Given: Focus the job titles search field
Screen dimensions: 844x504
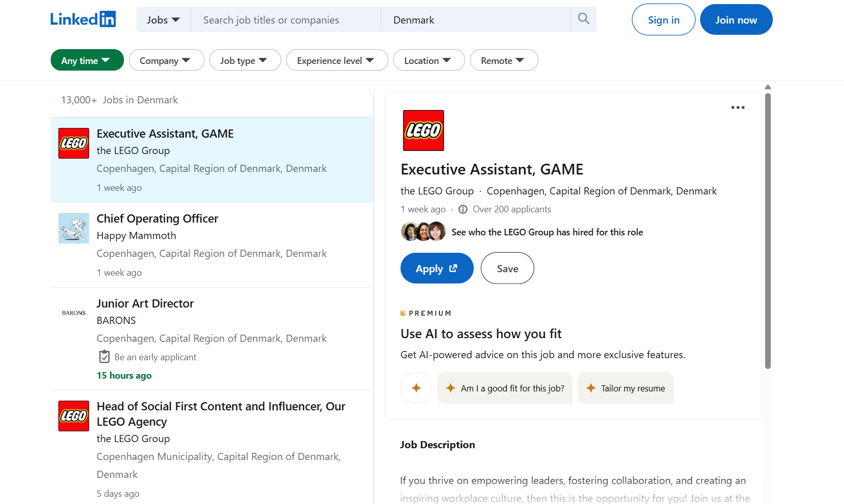Looking at the screenshot, I should pyautogui.click(x=286, y=20).
